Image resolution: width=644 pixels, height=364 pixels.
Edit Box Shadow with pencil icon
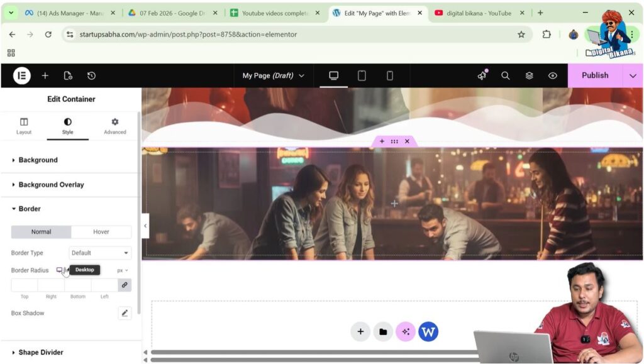pyautogui.click(x=125, y=313)
